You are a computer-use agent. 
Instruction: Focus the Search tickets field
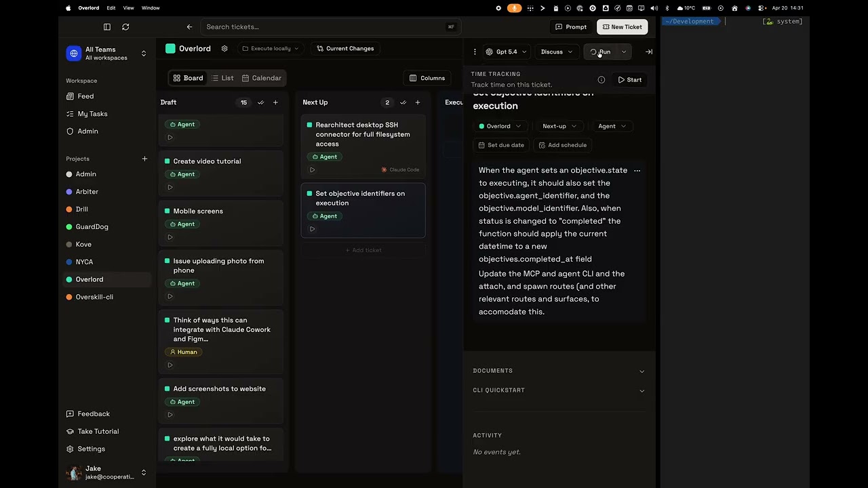(x=331, y=27)
